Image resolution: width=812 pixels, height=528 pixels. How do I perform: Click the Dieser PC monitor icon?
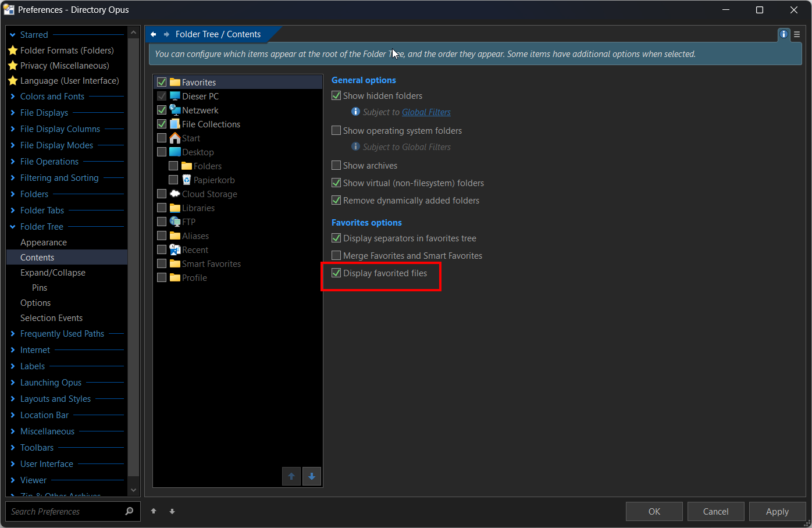(175, 96)
